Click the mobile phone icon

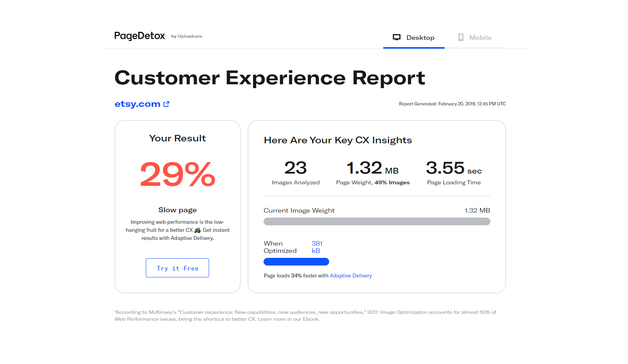460,37
